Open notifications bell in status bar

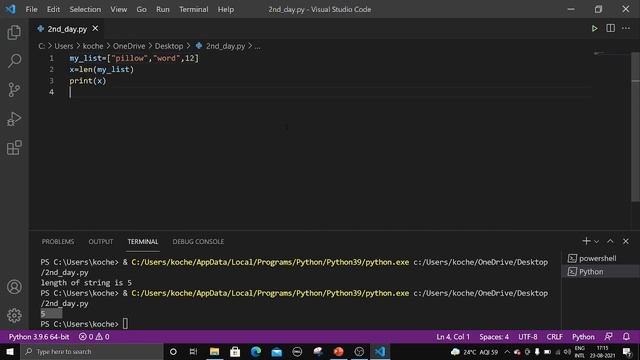tap(626, 337)
